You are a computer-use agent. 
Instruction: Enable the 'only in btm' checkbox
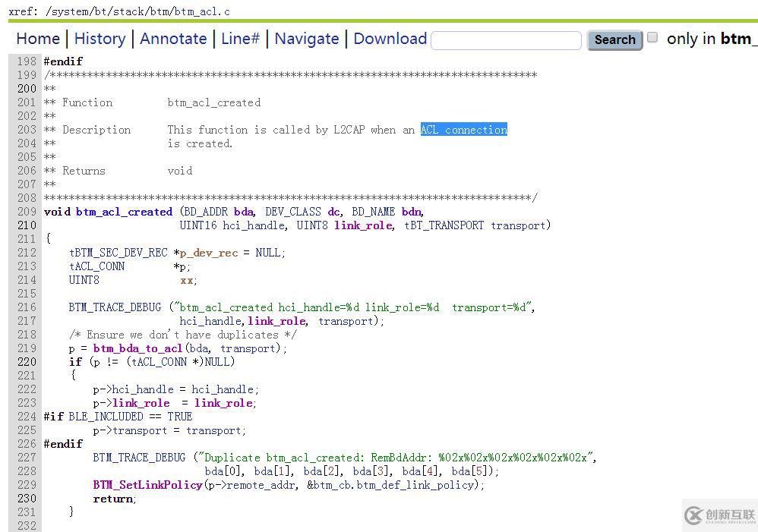(x=652, y=37)
